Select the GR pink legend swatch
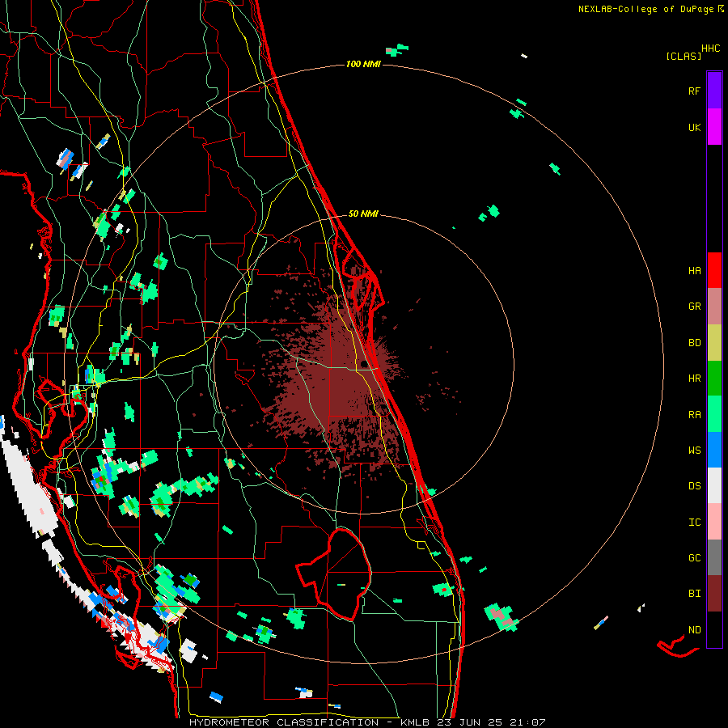The width and height of the screenshot is (728, 728). tap(714, 307)
